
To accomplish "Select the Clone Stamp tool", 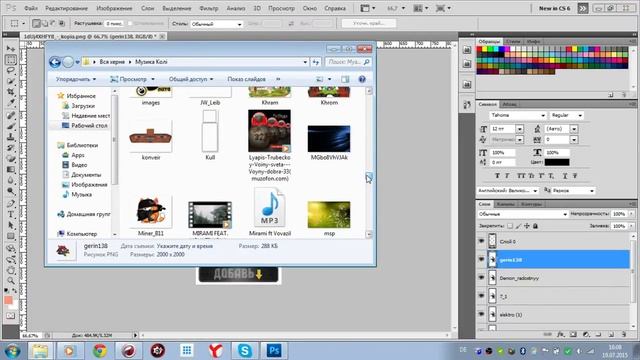I will coord(11,137).
